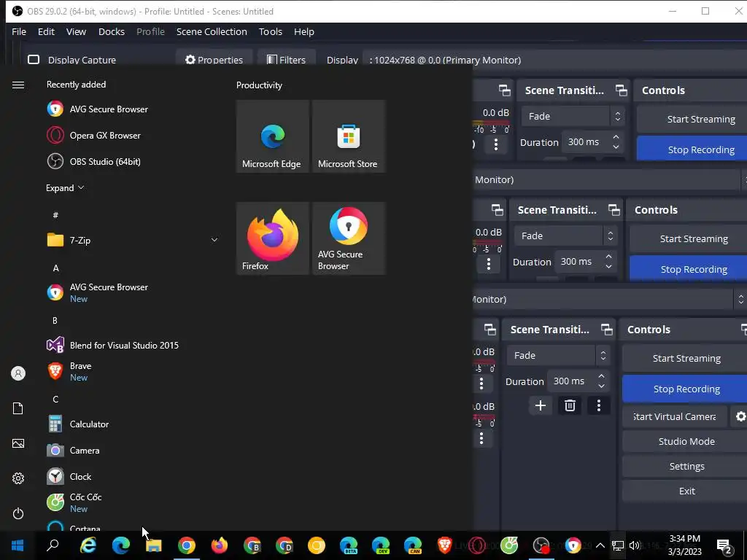
Task: Open Internet Explorer from the taskbar
Action: 88,545
